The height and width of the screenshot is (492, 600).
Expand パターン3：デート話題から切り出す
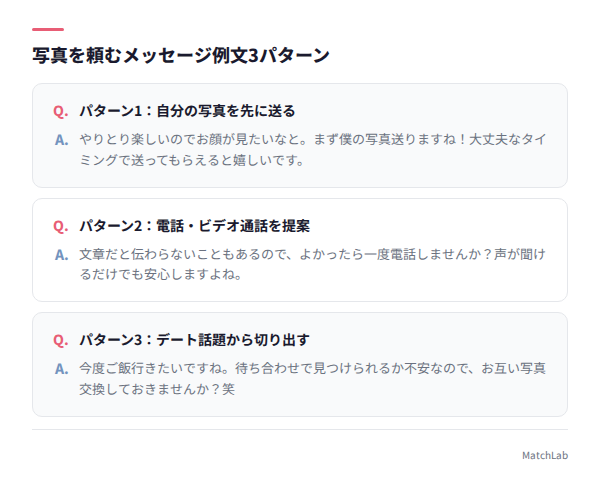pos(194,340)
